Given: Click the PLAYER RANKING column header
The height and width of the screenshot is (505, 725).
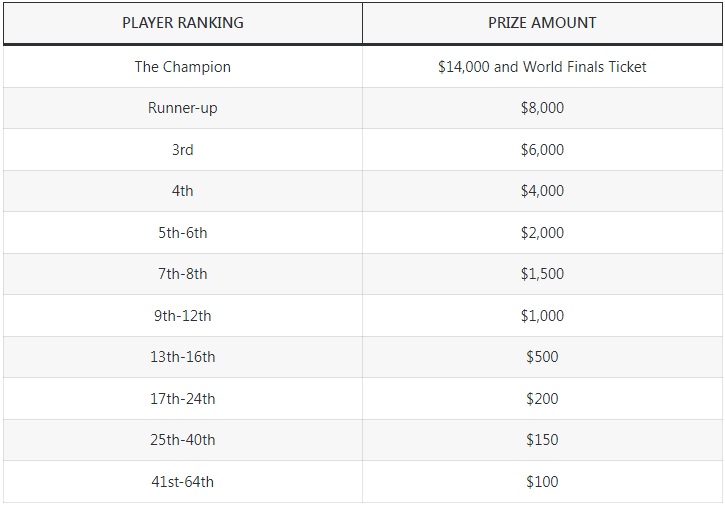Looking at the screenshot, I should pos(183,23).
